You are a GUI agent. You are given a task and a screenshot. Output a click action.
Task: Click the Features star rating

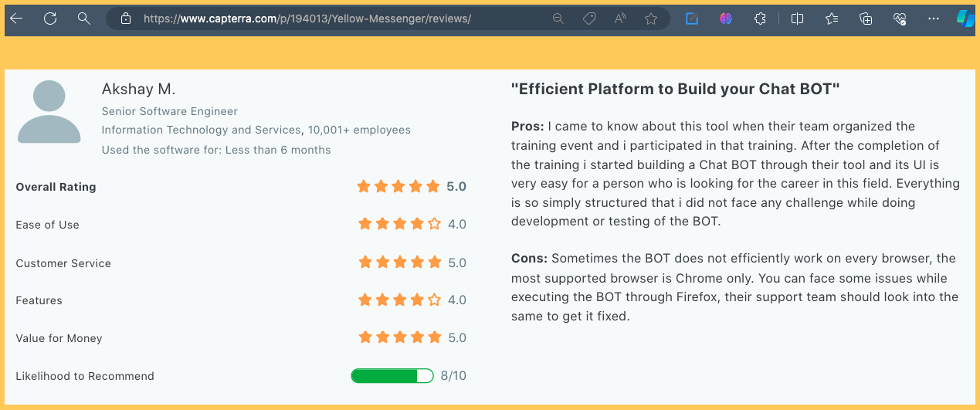point(399,300)
